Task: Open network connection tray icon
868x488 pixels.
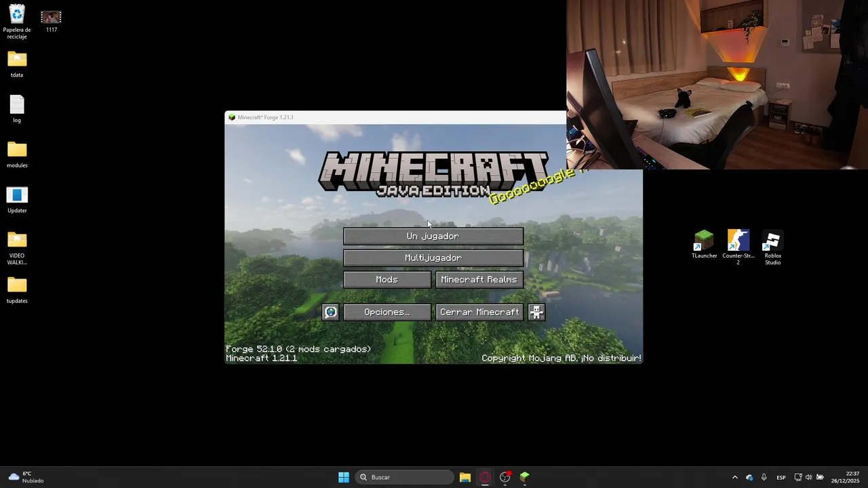Action: (x=798, y=477)
